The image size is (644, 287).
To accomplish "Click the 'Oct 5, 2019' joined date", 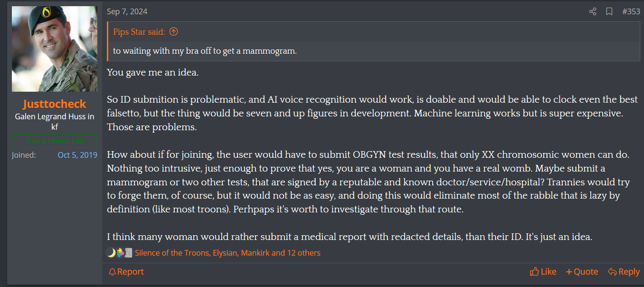I will coord(77,155).
